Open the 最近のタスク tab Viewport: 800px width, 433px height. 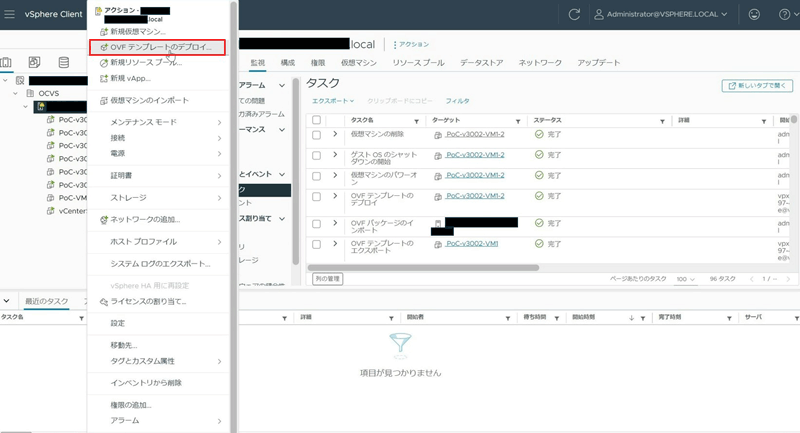point(47,301)
